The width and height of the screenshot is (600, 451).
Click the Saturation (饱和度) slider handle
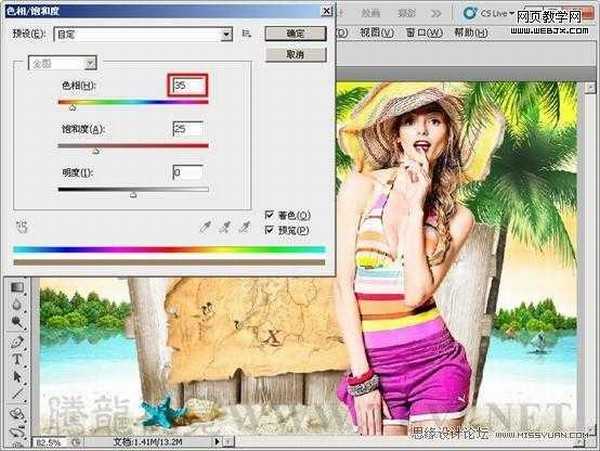click(x=96, y=151)
